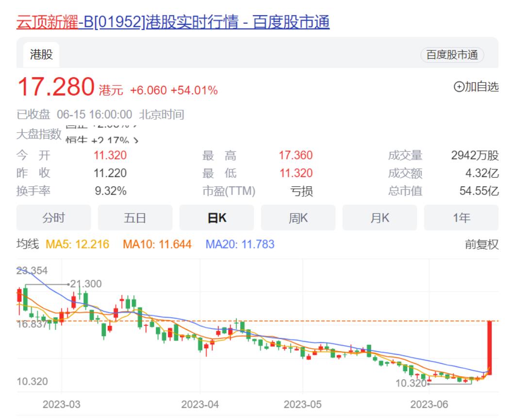Open the 五日 five-day chart view
Viewport: 512px width, 420px height.
pos(134,218)
